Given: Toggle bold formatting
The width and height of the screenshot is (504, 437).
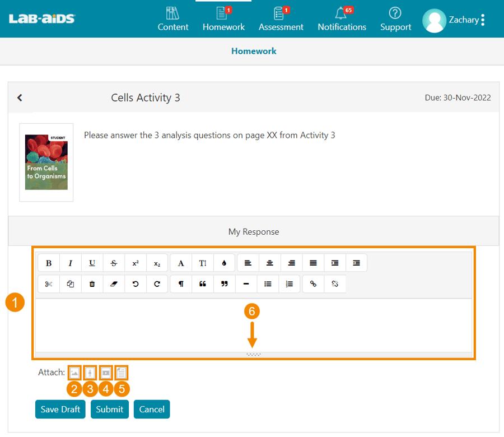Looking at the screenshot, I should coord(49,263).
